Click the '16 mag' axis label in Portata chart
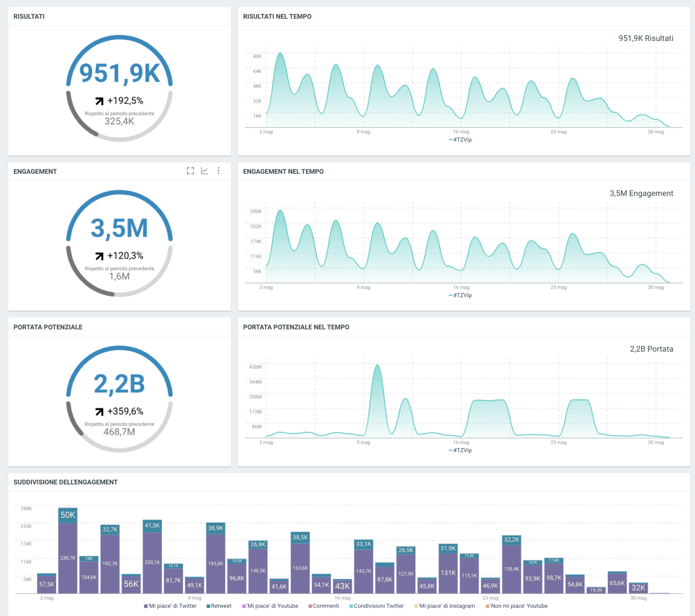The height and width of the screenshot is (616, 695). (x=461, y=442)
